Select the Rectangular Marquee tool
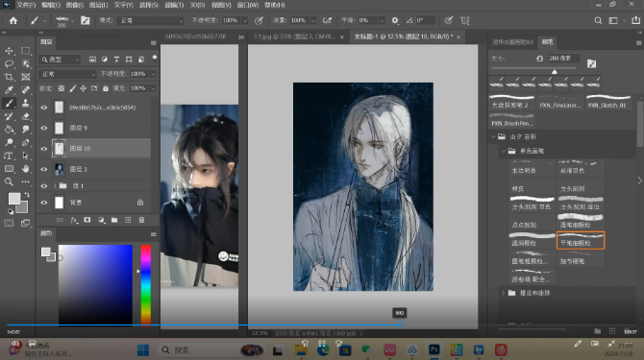Image resolution: width=644 pixels, height=360 pixels. (25, 51)
